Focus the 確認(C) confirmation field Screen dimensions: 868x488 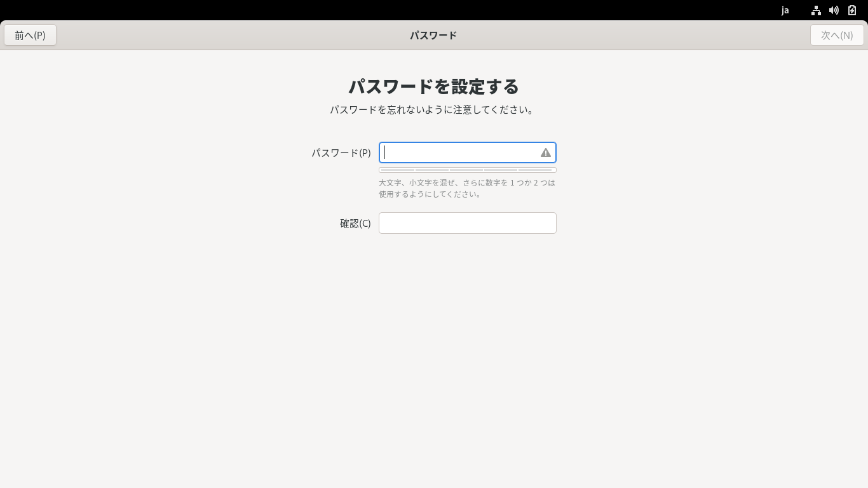(467, 223)
